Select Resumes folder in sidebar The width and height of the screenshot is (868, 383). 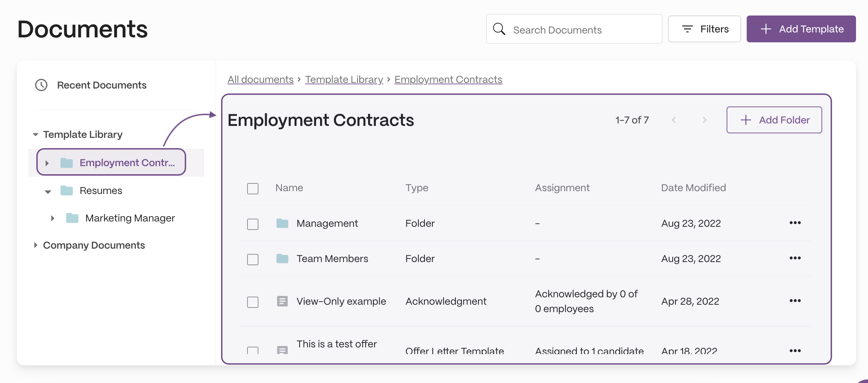coord(101,191)
